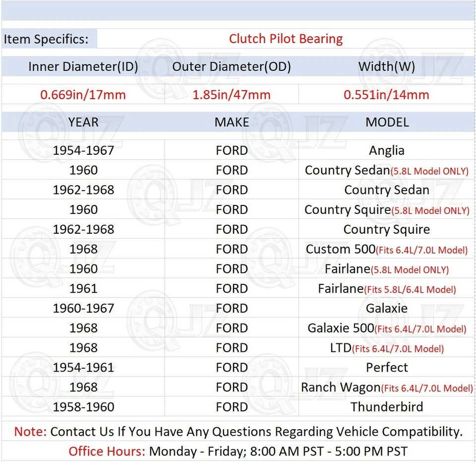Select 'Custom 500(Fits 6.4L/7.0L Model)' cell
This screenshot has width=476, height=462.
(386, 249)
